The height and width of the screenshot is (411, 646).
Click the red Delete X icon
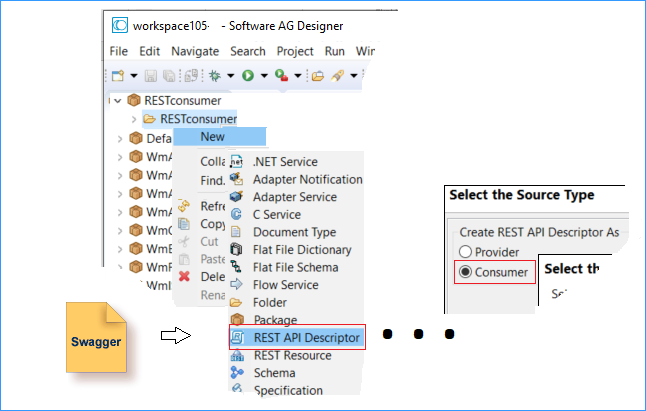pyautogui.click(x=184, y=276)
